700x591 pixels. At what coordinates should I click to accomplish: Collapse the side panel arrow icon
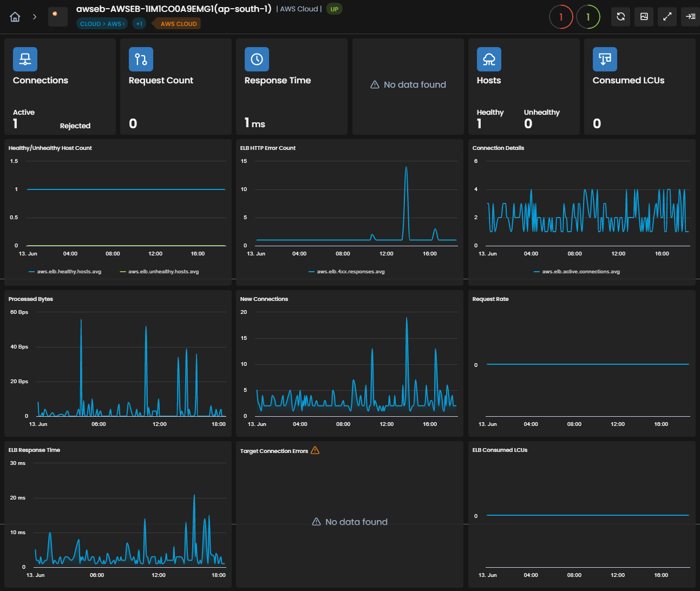pos(690,17)
